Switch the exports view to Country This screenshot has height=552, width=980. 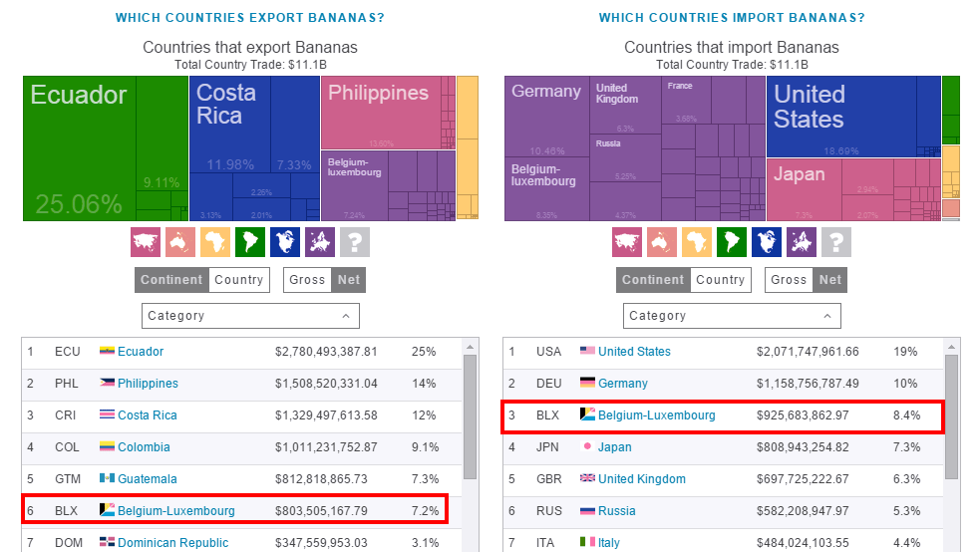(239, 280)
